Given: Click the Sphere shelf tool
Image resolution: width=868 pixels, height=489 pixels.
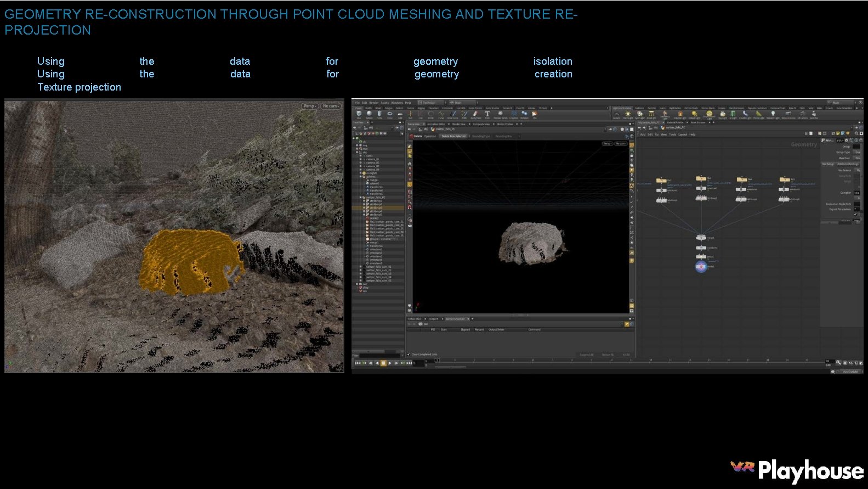Looking at the screenshot, I should (369, 114).
